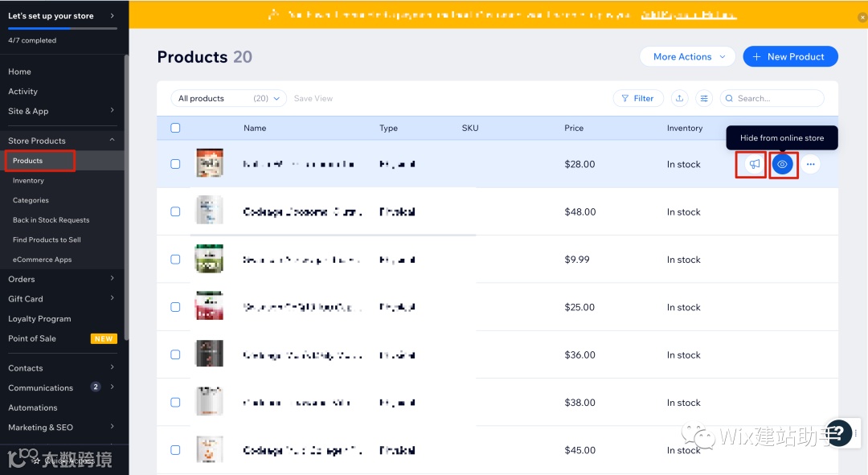Hide first product from online store

pyautogui.click(x=783, y=164)
